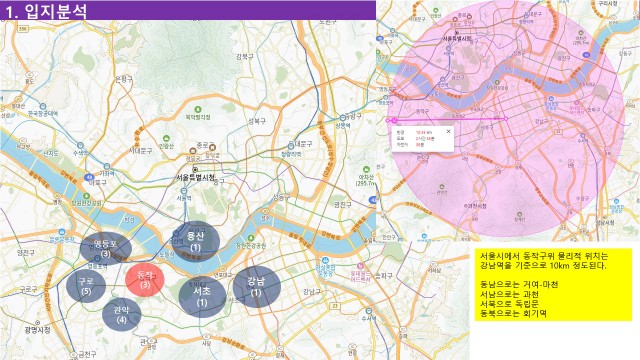Select the 서초 (1) district bubble
The image size is (640, 360).
pyautogui.click(x=202, y=297)
